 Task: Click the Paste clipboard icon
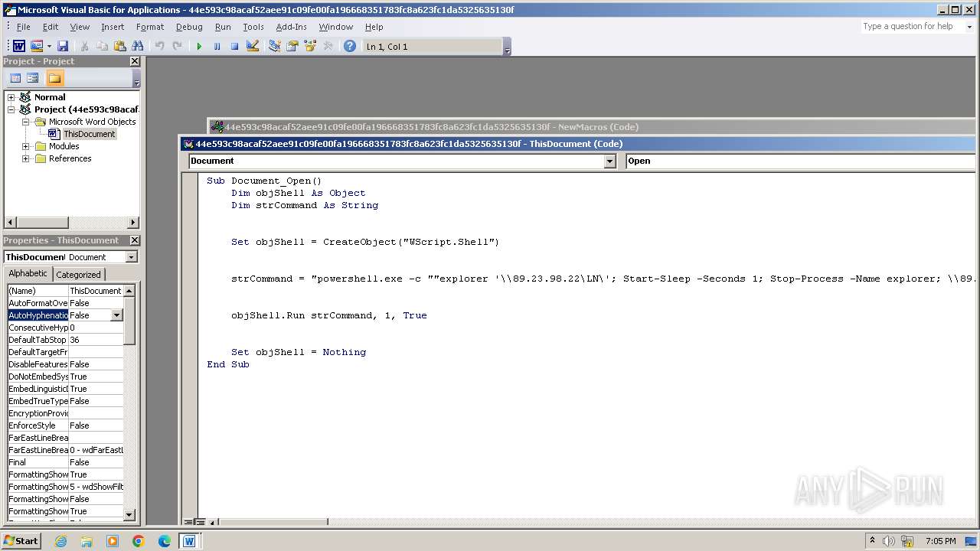click(x=119, y=47)
